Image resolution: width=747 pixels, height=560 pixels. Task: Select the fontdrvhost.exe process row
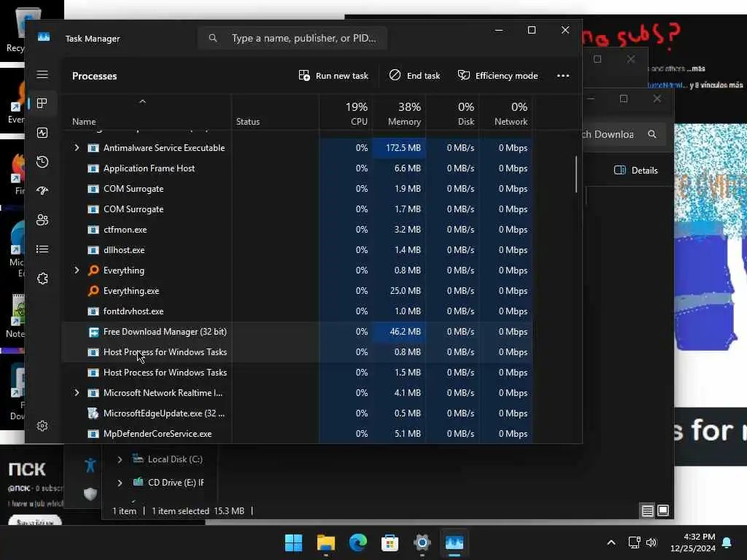298,311
